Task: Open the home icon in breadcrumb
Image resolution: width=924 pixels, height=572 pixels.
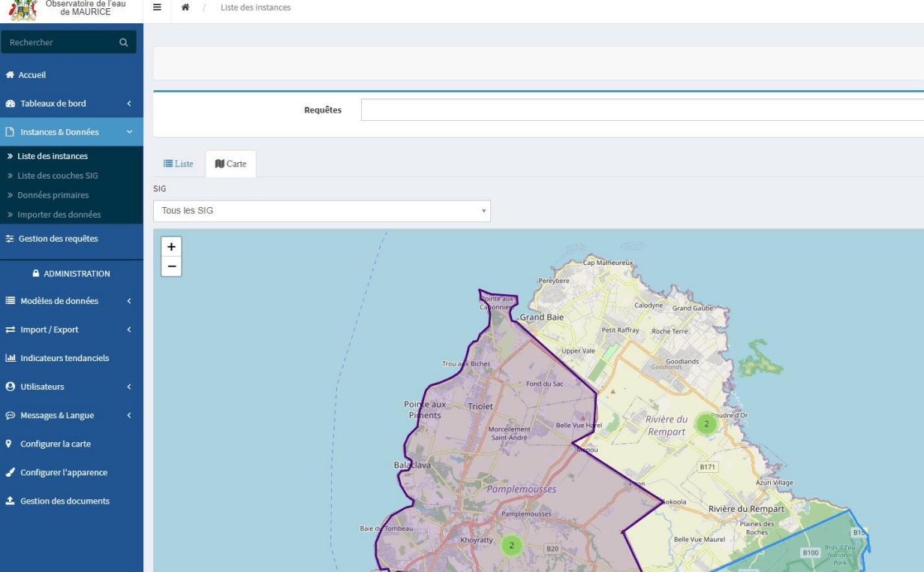Action: point(185,8)
